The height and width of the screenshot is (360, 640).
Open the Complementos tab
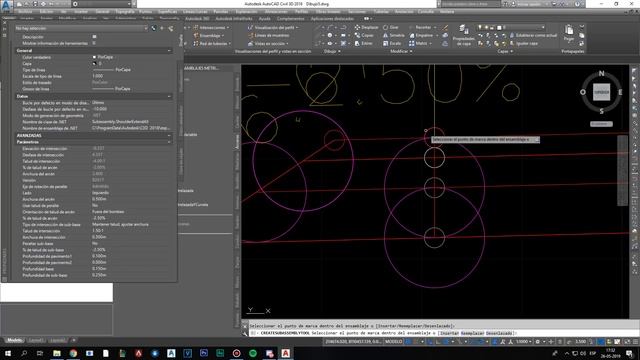290,18
